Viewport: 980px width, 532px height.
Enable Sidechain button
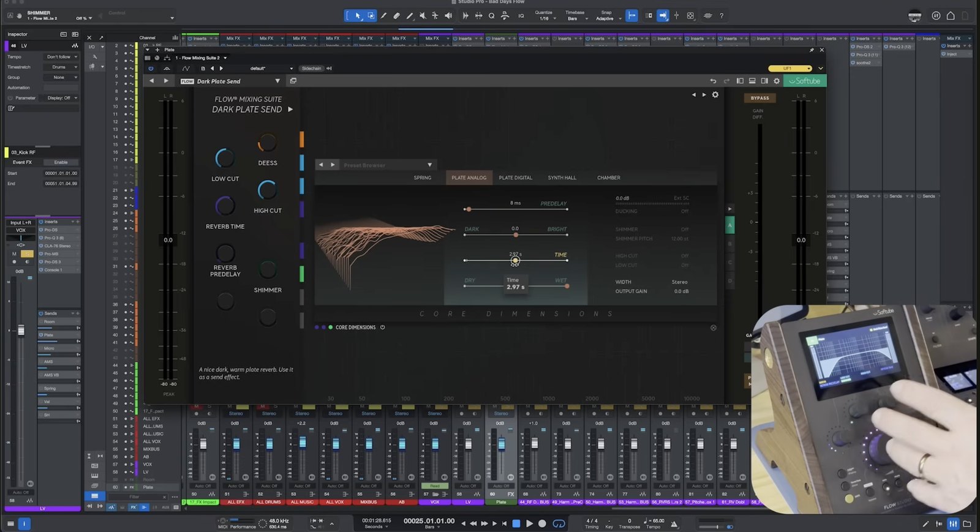pos(311,69)
